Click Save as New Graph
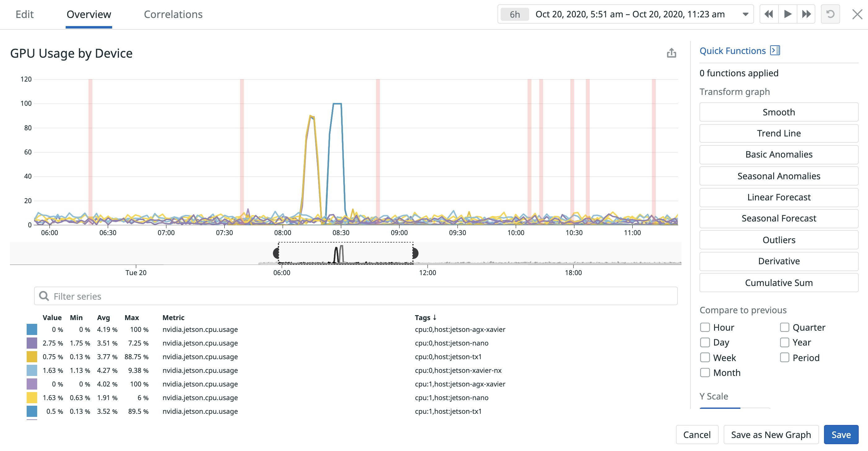 coord(771,435)
